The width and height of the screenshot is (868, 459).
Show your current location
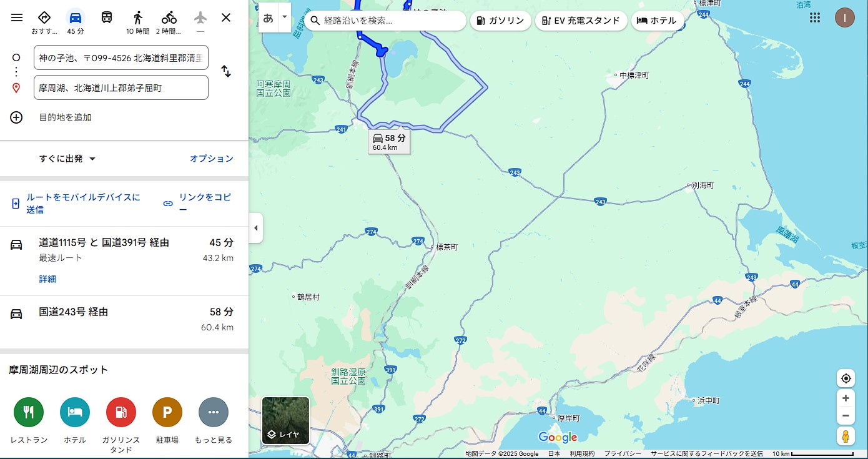(846, 378)
